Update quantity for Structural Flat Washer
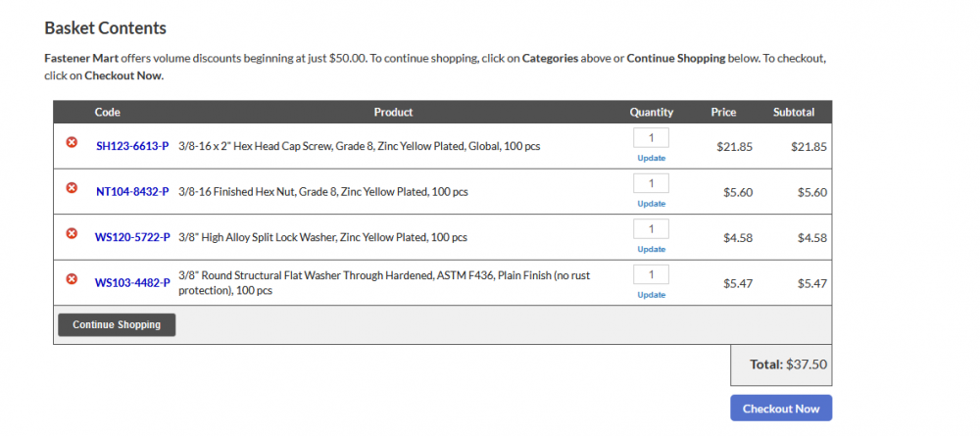 (x=651, y=295)
